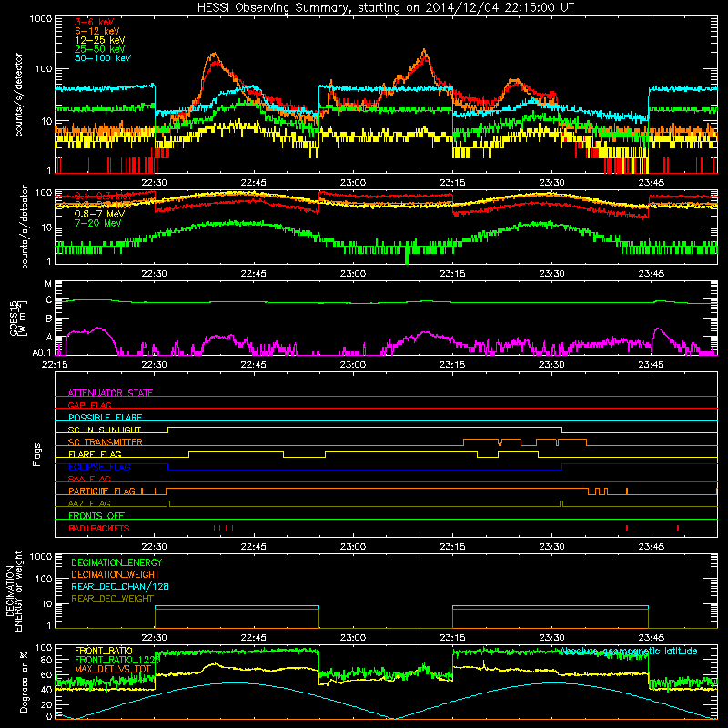The width and height of the screenshot is (728, 728).
Task: Click the 0.8-7 MeV legend label
Action: pyautogui.click(x=100, y=214)
